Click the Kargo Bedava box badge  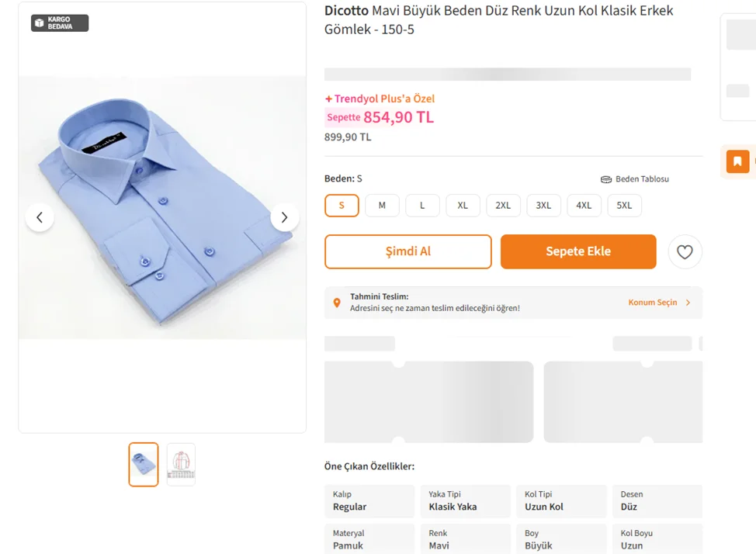60,23
